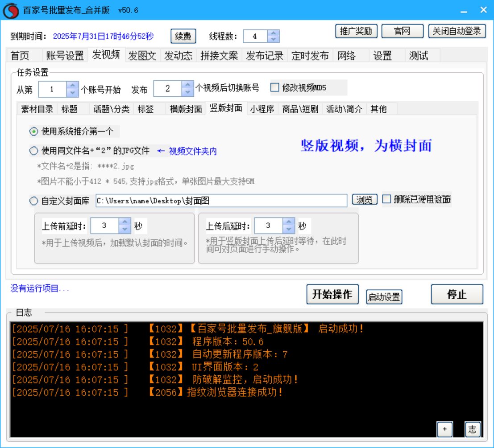Open 定时发布 tab

click(x=310, y=56)
